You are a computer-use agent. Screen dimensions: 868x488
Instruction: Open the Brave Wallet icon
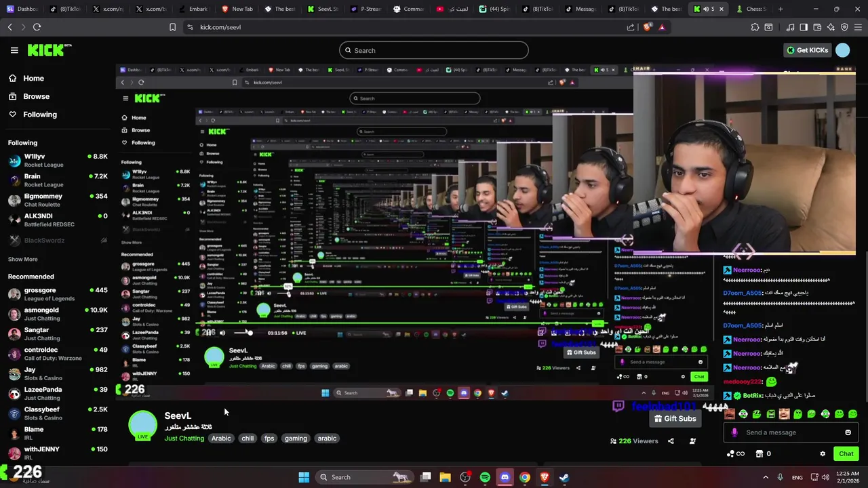(817, 27)
